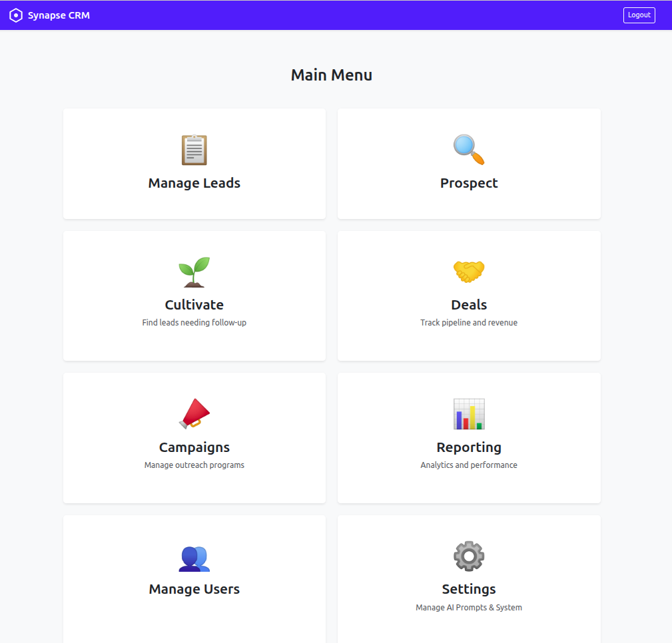Select the seedling Cultivate icon

(x=194, y=272)
